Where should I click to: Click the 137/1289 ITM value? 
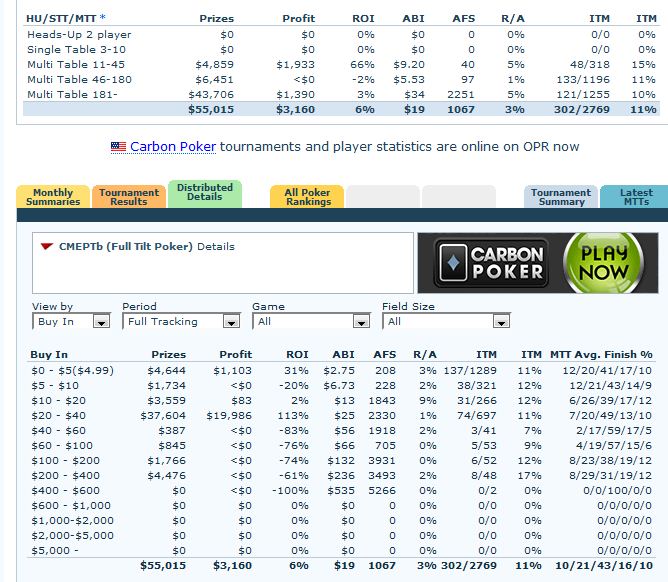coord(470,370)
